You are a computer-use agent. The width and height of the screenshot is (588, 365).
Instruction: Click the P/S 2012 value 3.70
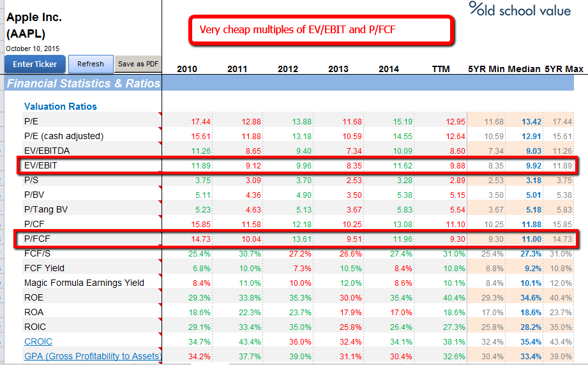[x=304, y=181]
